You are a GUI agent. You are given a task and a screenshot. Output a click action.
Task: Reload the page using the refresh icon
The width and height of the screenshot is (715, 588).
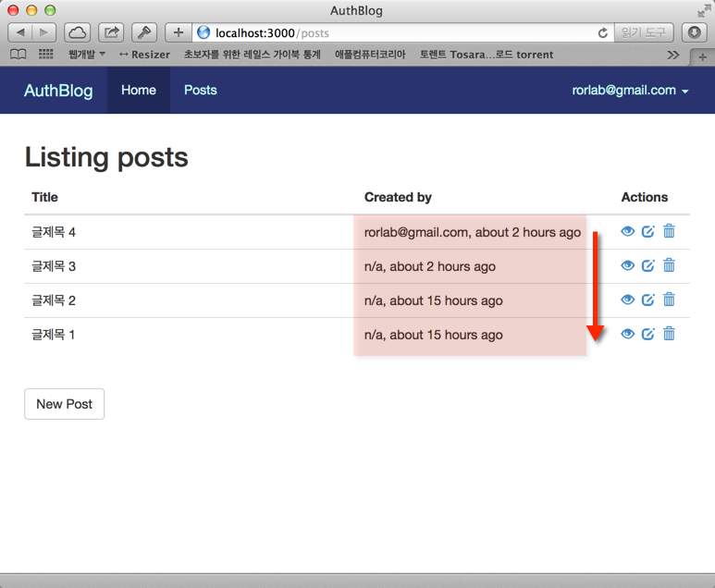coord(603,32)
